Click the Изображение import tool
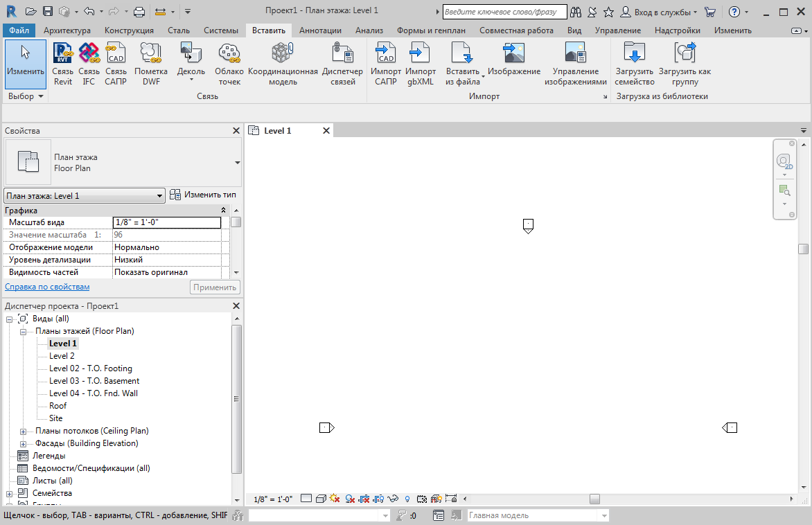Screen dimensions: 812x525 click(513, 59)
